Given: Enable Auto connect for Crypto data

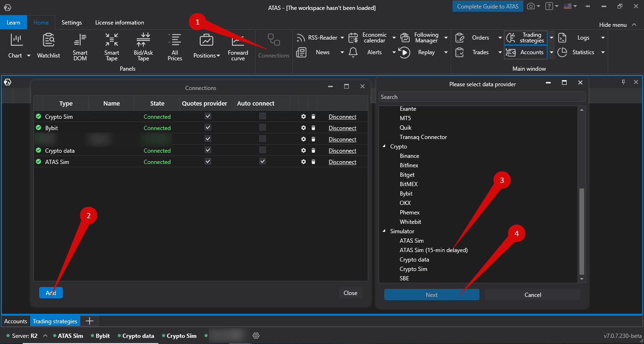Looking at the screenshot, I should (x=263, y=150).
